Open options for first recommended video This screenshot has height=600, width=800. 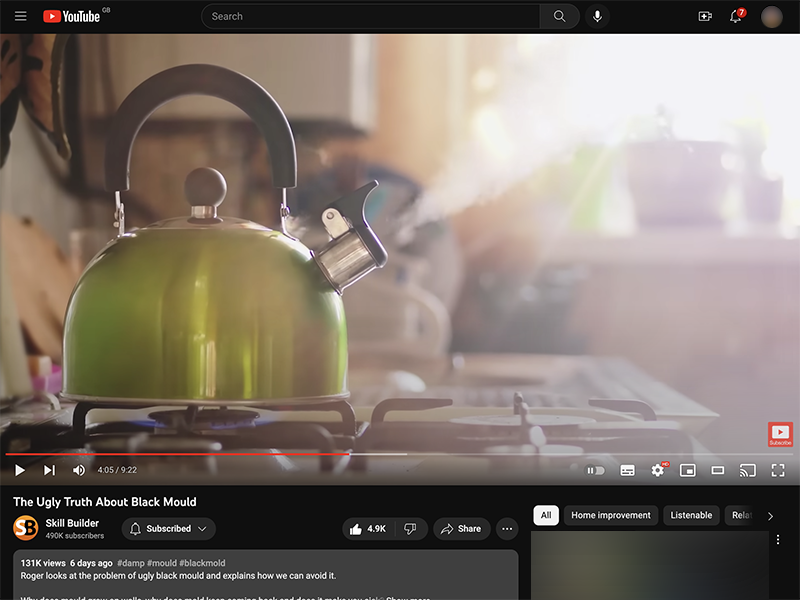tap(778, 539)
